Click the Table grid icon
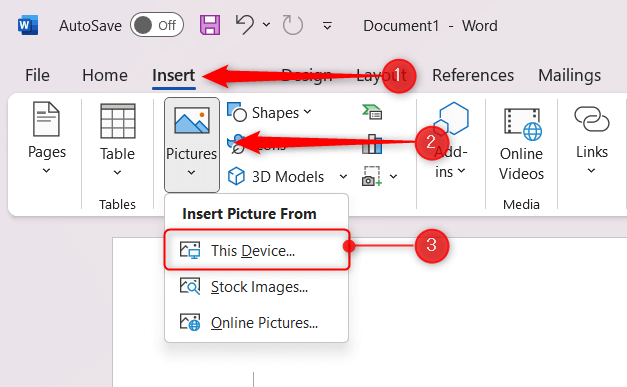This screenshot has width=627, height=387. point(118,121)
